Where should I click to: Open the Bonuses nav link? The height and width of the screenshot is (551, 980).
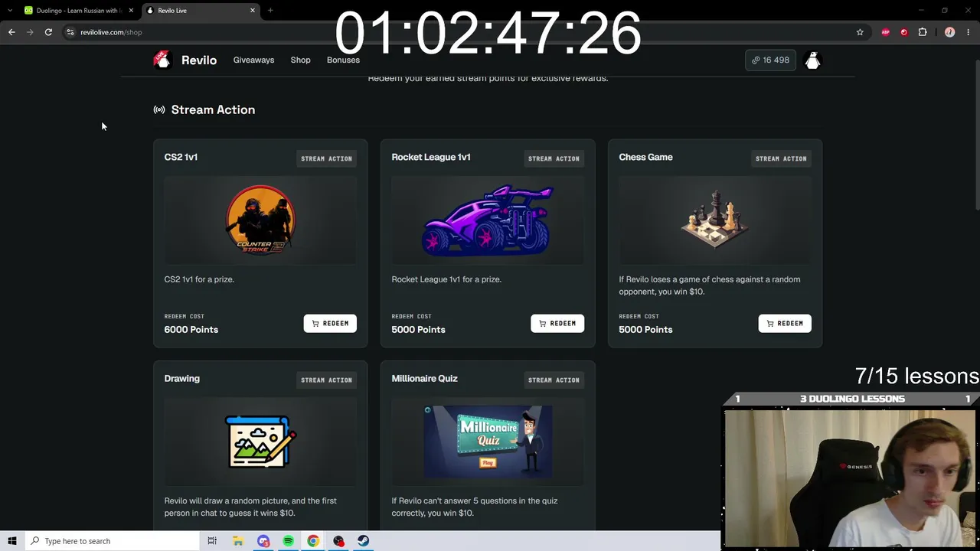pyautogui.click(x=343, y=60)
